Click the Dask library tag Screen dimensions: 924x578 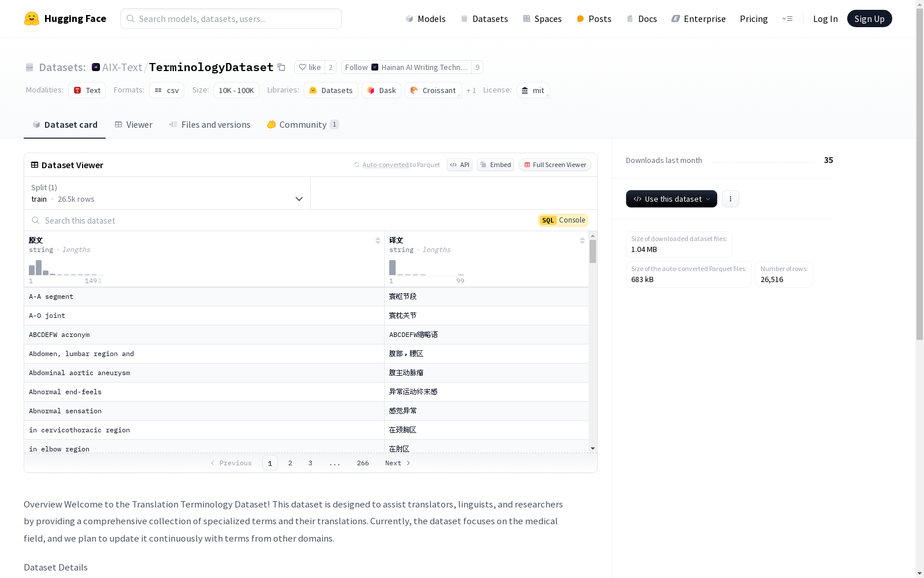(x=381, y=90)
